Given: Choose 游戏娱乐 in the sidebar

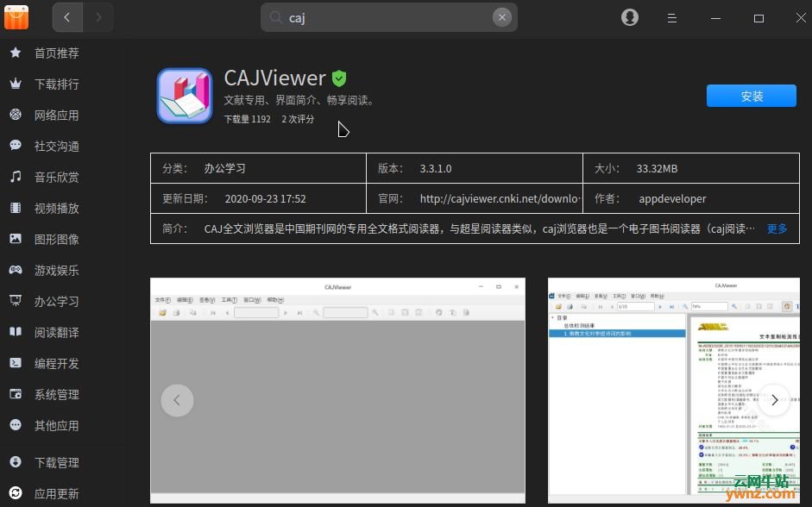Looking at the screenshot, I should (56, 270).
